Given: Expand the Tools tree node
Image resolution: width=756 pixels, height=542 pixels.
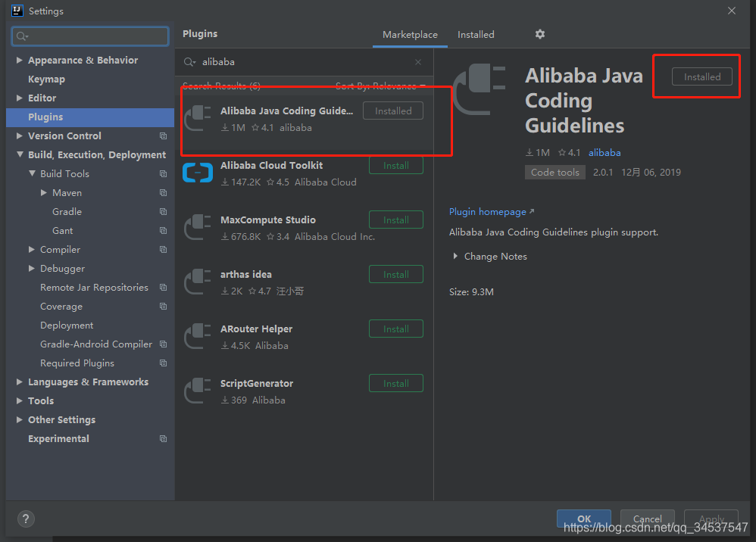Looking at the screenshot, I should (19, 401).
